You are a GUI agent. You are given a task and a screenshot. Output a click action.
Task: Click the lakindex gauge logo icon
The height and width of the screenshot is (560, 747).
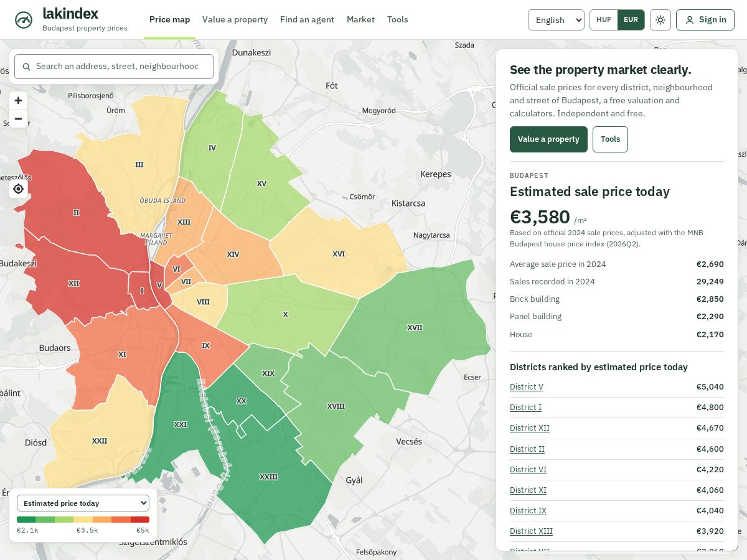[24, 20]
